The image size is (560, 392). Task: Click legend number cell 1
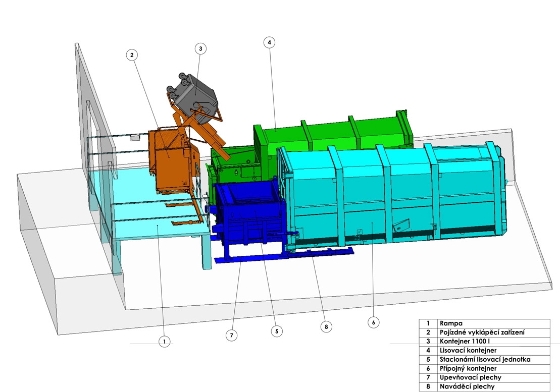[428, 323]
